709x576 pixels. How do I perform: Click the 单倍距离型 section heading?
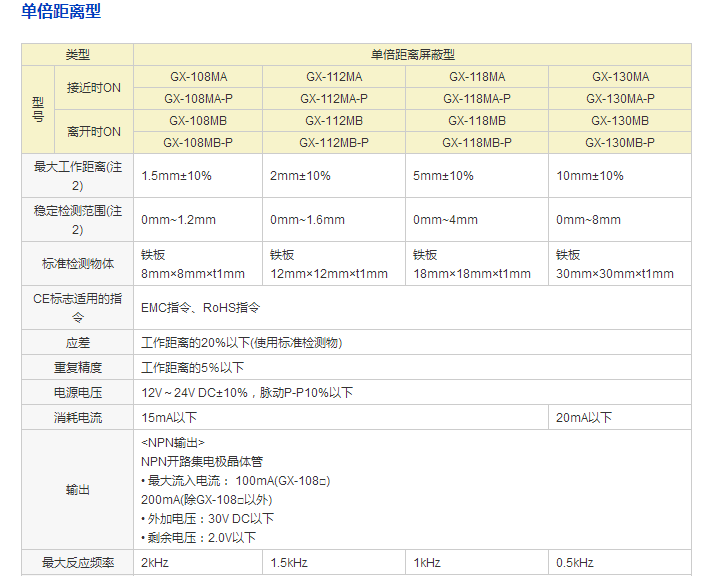click(x=61, y=13)
